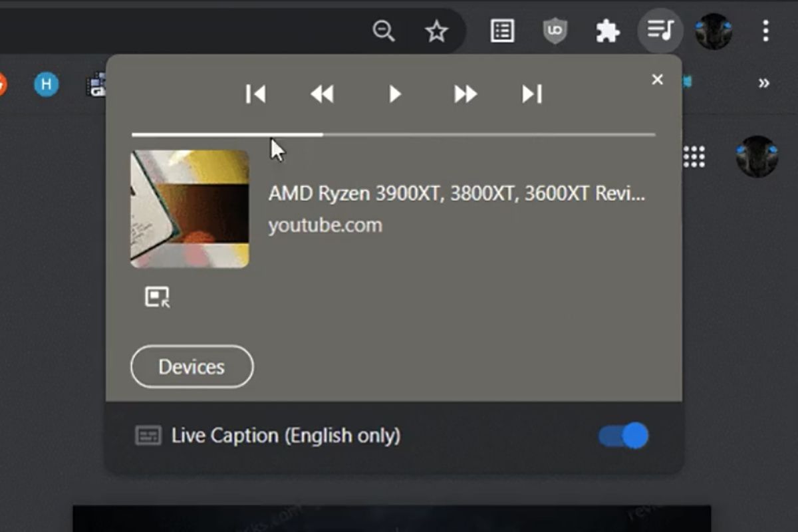Open the Google apps grid
This screenshot has width=798, height=532.
click(694, 157)
